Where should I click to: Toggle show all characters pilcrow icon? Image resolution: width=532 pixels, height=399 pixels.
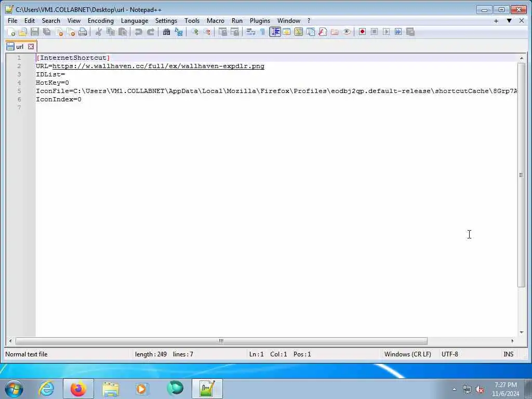pos(262,32)
